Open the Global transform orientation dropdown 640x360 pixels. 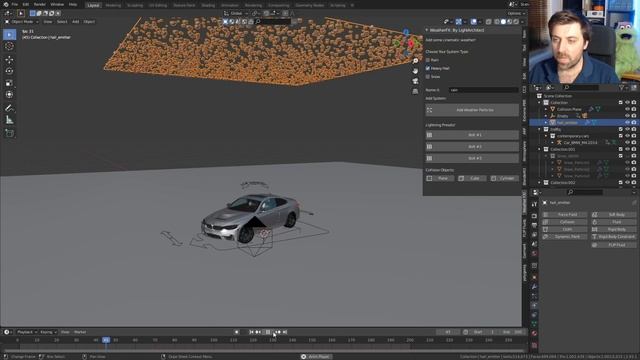pos(236,13)
